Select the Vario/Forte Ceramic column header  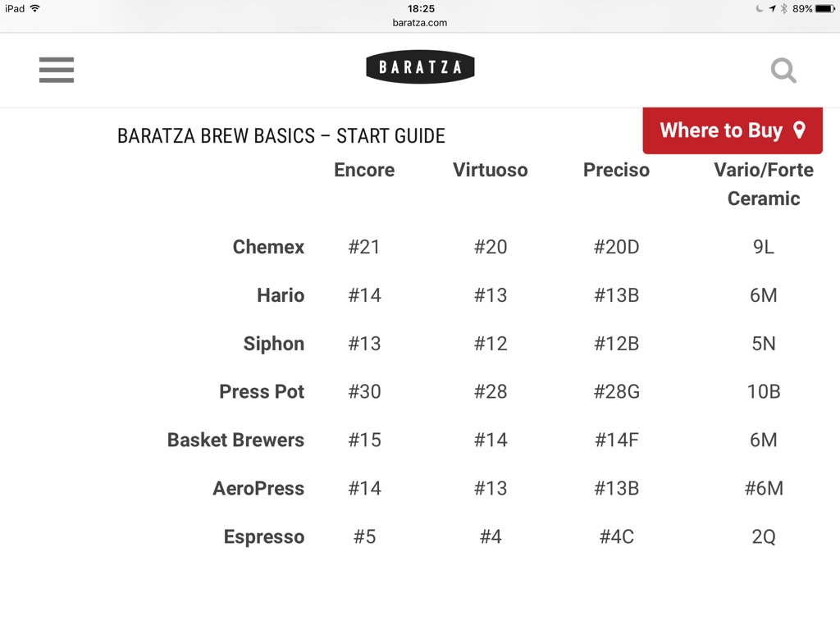[x=764, y=184]
